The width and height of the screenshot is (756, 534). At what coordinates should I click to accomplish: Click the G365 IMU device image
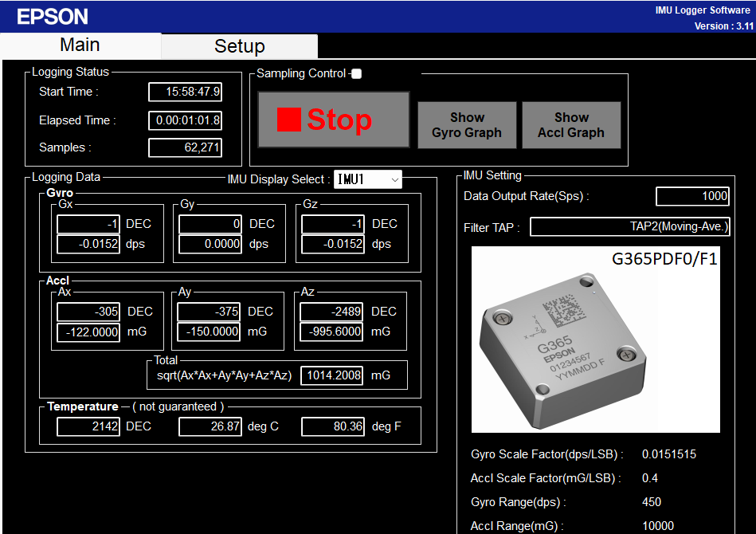click(595, 340)
